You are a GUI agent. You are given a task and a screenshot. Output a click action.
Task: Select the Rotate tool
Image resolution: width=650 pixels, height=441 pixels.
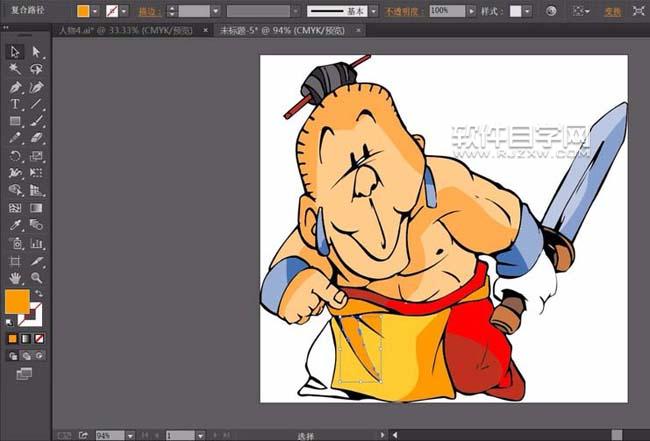[15, 156]
